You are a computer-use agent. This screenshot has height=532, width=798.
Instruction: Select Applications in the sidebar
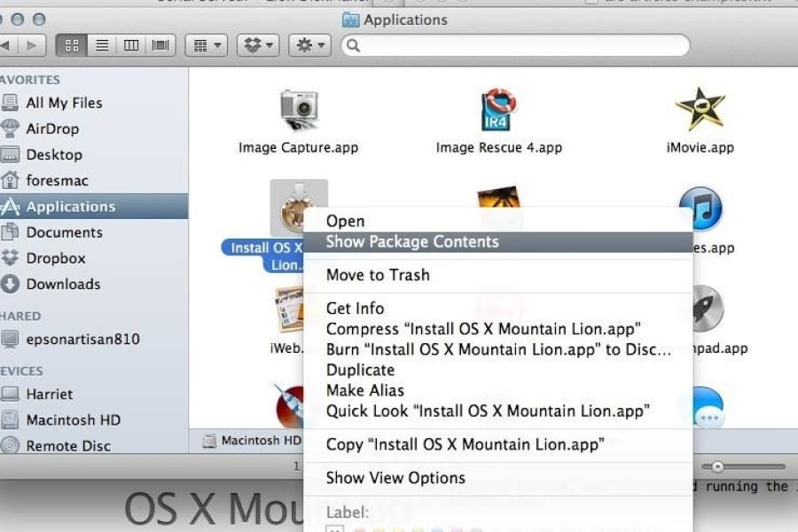tap(94, 207)
